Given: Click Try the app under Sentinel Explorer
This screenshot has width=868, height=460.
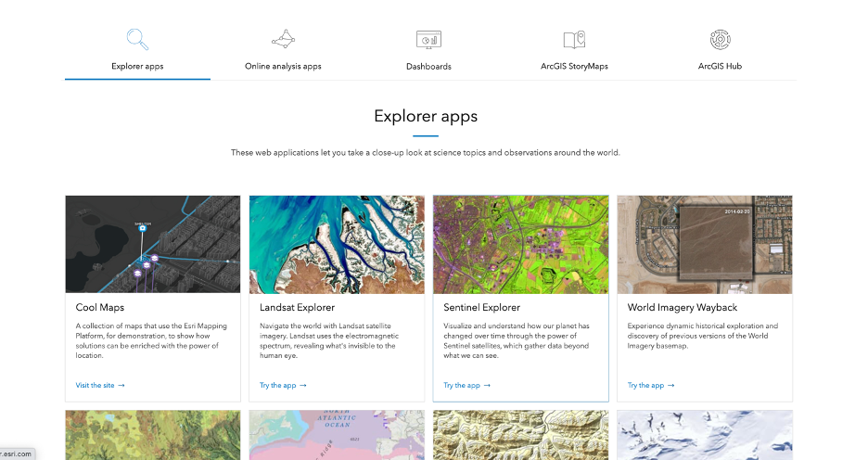Looking at the screenshot, I should coord(466,385).
